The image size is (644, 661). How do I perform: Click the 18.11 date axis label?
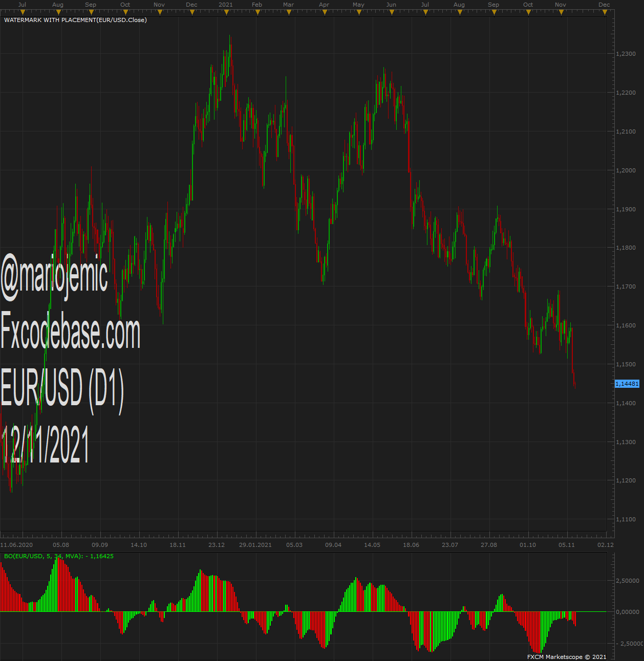[178, 545]
